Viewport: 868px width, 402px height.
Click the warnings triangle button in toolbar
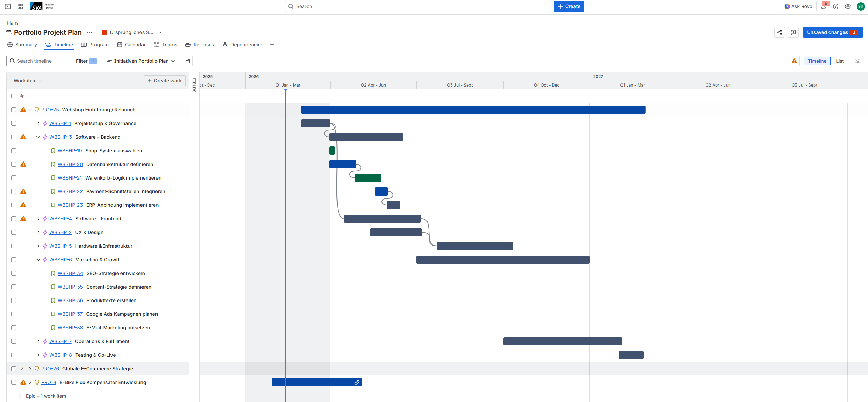pos(794,61)
